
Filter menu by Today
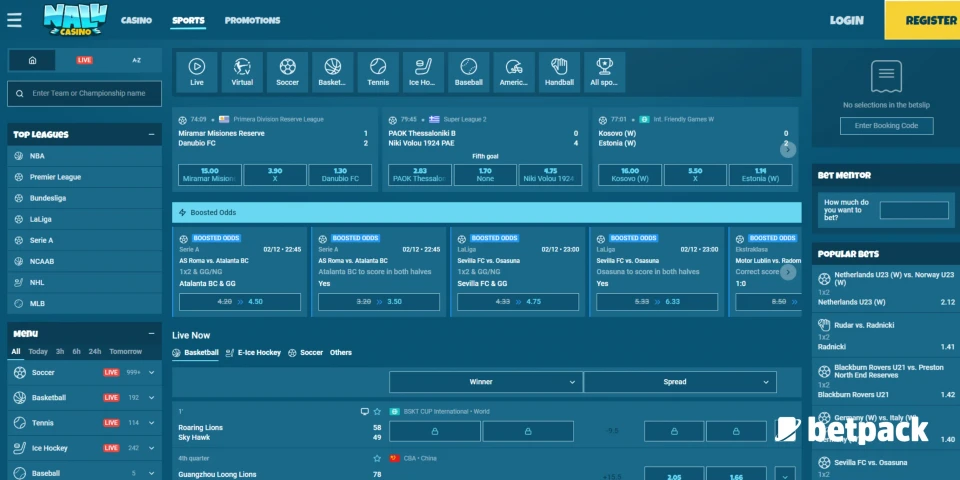[38, 351]
